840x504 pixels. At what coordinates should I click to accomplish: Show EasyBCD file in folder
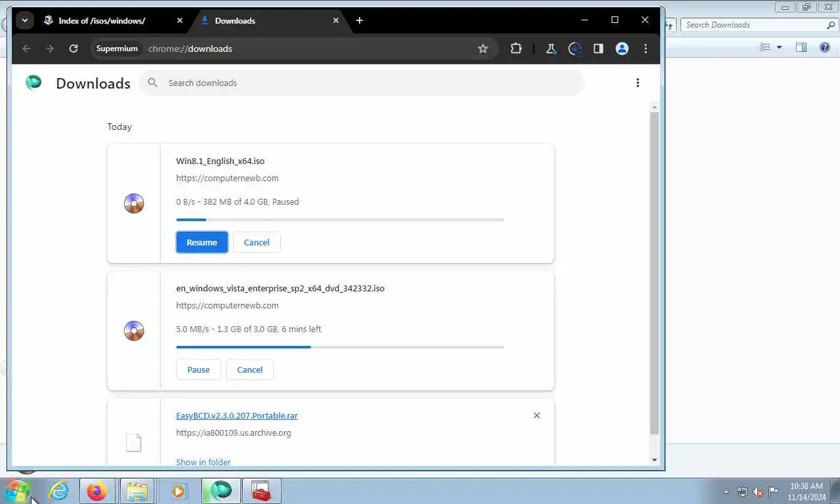click(203, 462)
